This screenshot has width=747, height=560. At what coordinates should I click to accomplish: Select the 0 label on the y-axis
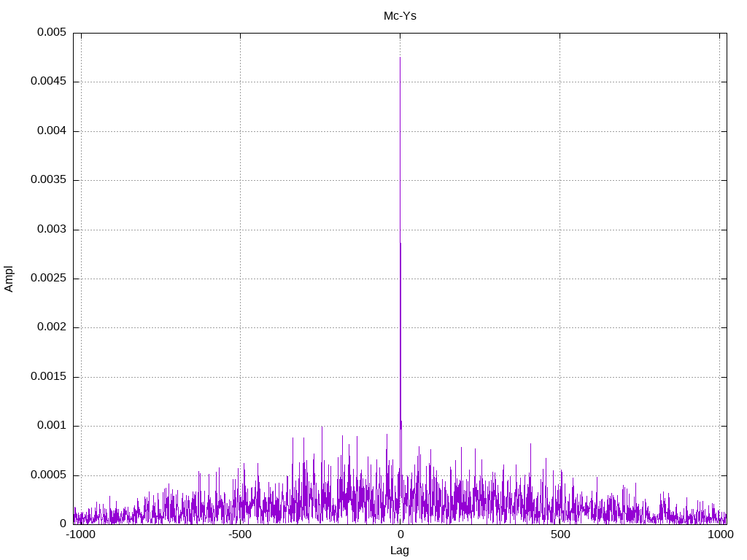tap(63, 524)
